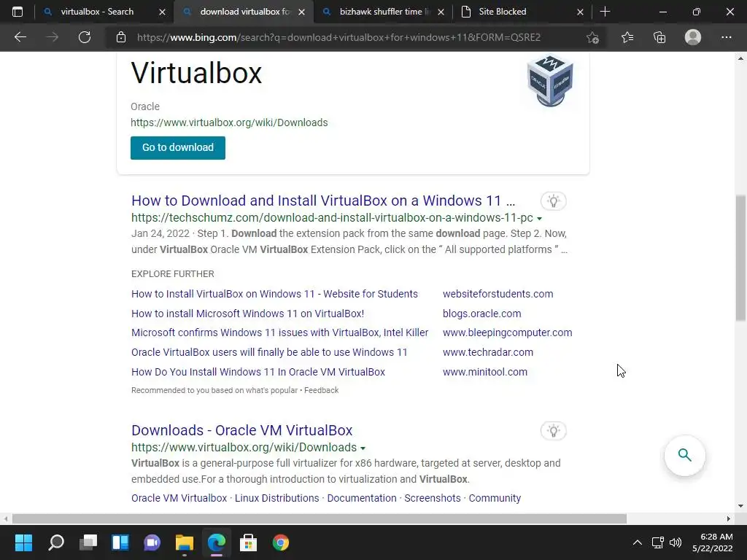The width and height of the screenshot is (747, 560).
Task: Switch to virtualbox - Search tab
Action: 97,12
